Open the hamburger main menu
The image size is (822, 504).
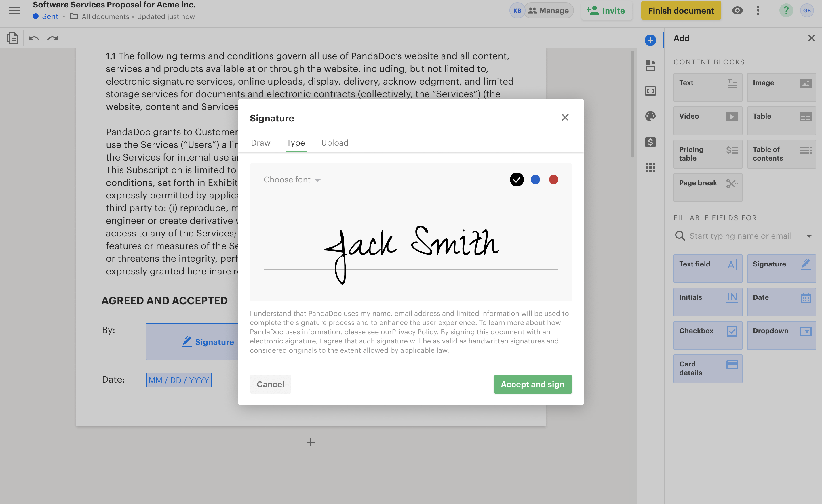coord(14,11)
